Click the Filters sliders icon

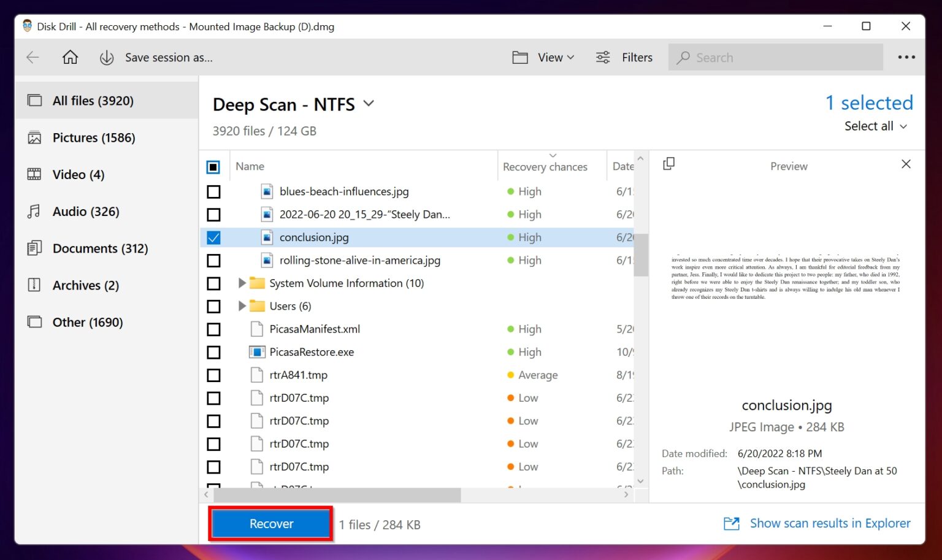(603, 57)
